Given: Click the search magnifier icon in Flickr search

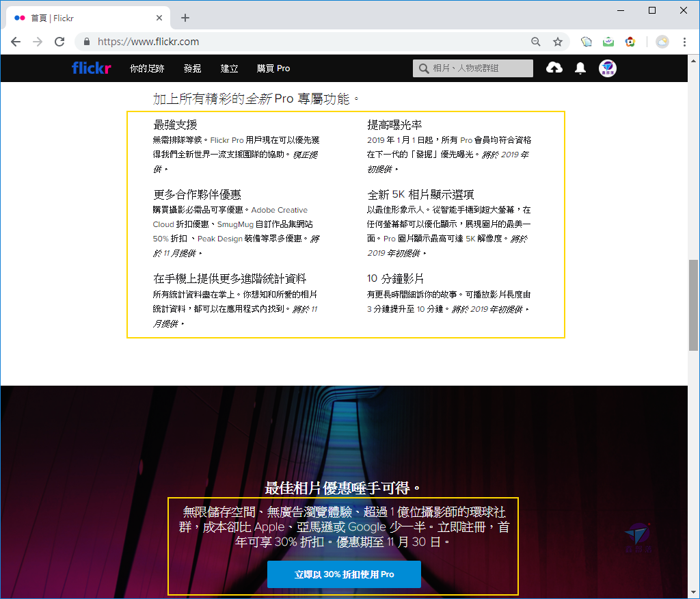Looking at the screenshot, I should (423, 68).
